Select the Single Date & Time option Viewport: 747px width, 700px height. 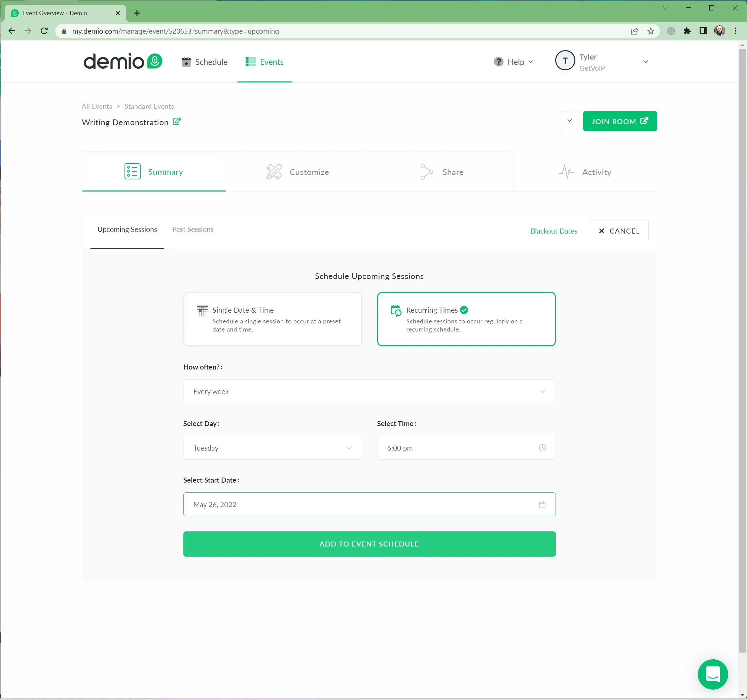point(272,318)
